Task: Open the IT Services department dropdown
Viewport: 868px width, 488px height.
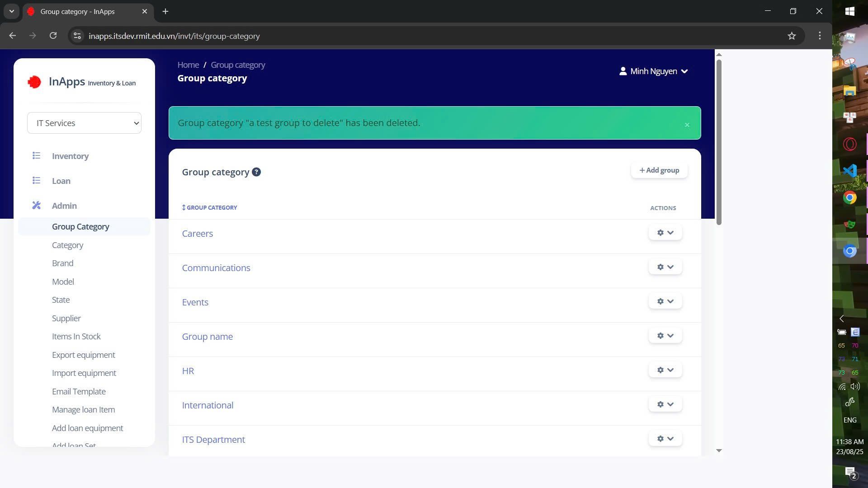Action: 84,123
